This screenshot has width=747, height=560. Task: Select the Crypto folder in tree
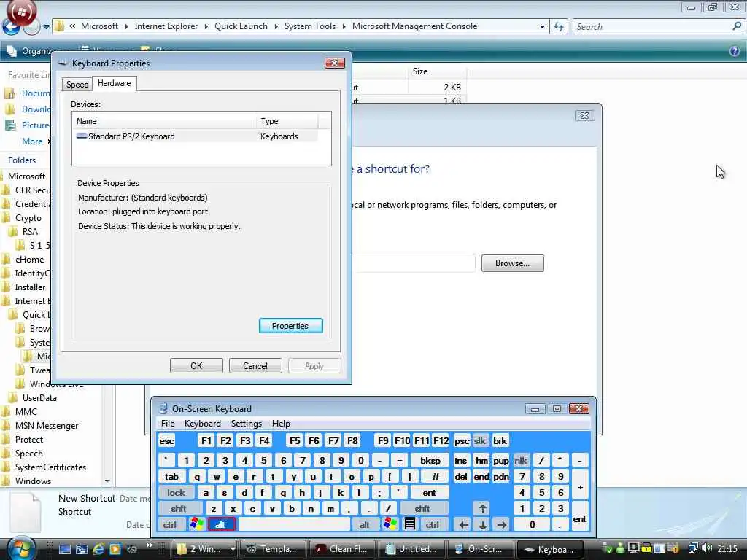click(x=28, y=218)
